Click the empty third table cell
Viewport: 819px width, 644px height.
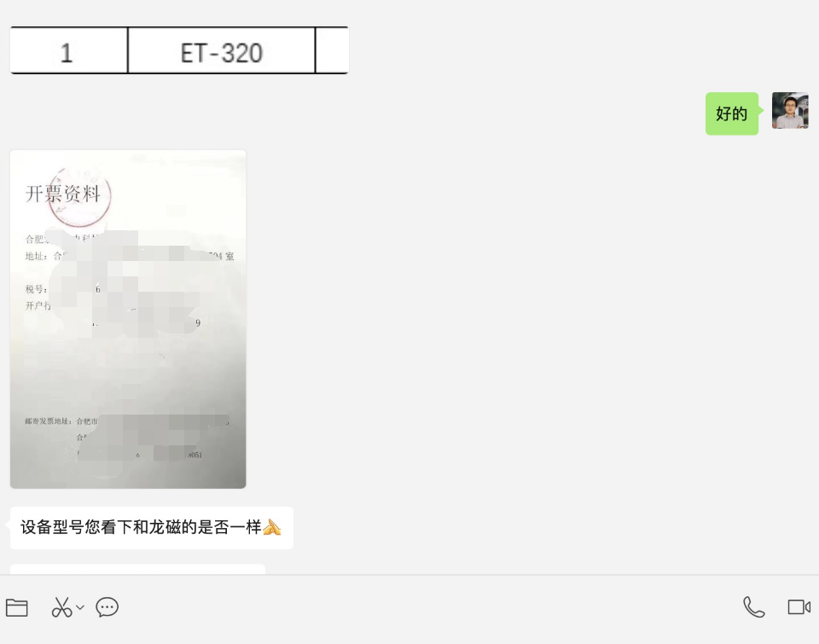[x=332, y=50]
